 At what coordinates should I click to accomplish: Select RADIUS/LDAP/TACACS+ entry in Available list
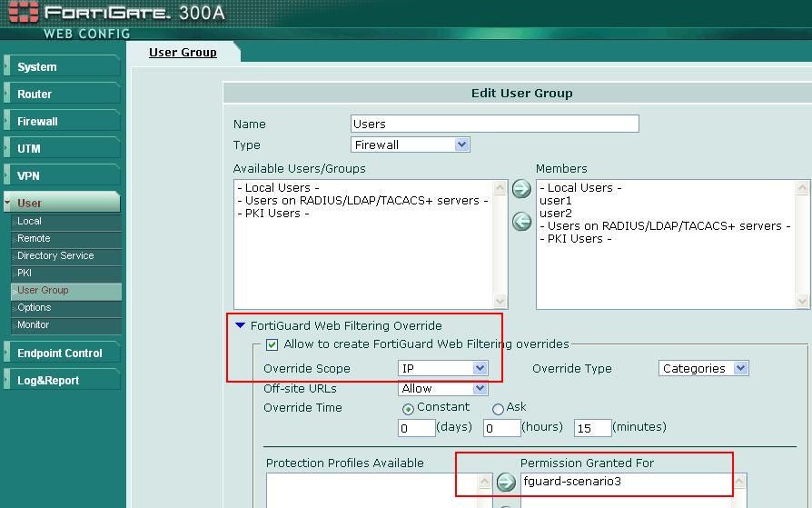click(362, 201)
